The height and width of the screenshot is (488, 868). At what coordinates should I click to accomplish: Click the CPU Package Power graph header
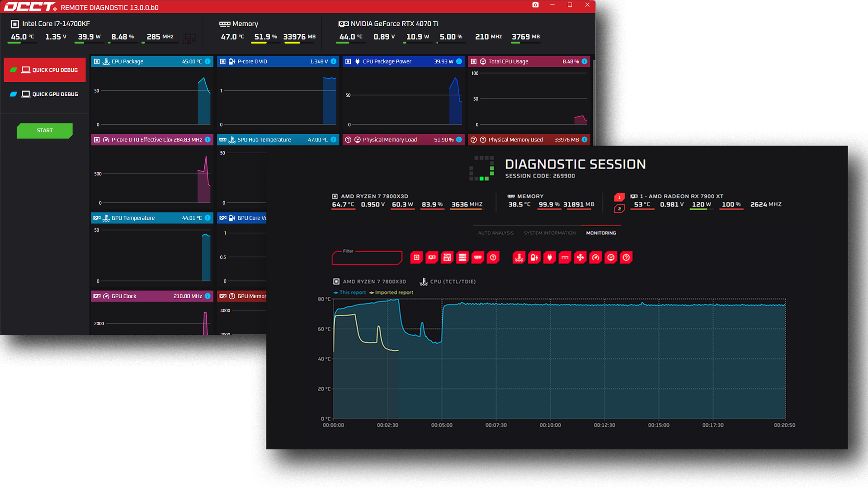pyautogui.click(x=404, y=61)
